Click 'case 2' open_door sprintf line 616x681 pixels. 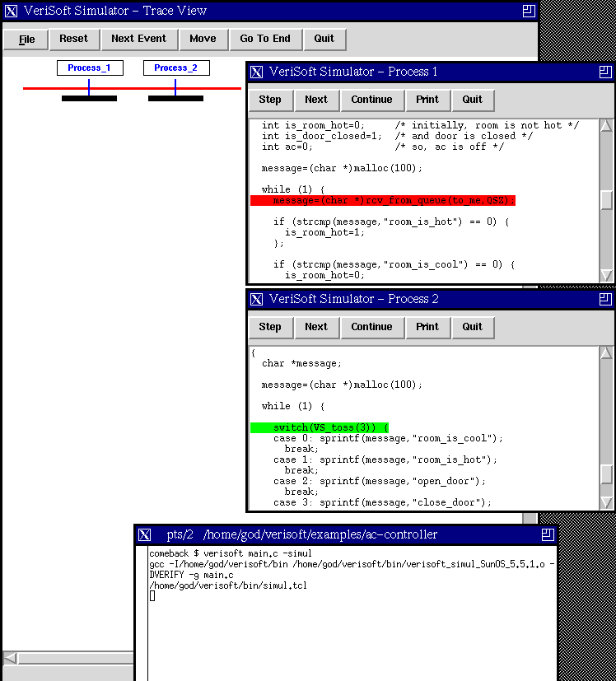[380, 481]
